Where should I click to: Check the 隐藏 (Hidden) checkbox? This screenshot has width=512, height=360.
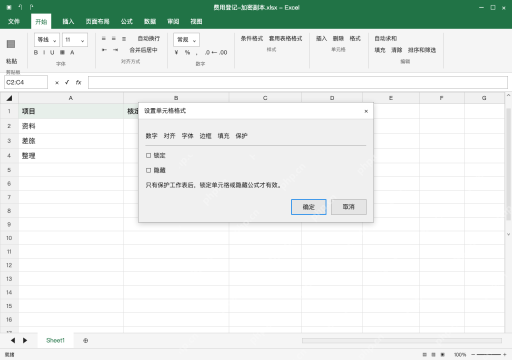[x=148, y=170]
